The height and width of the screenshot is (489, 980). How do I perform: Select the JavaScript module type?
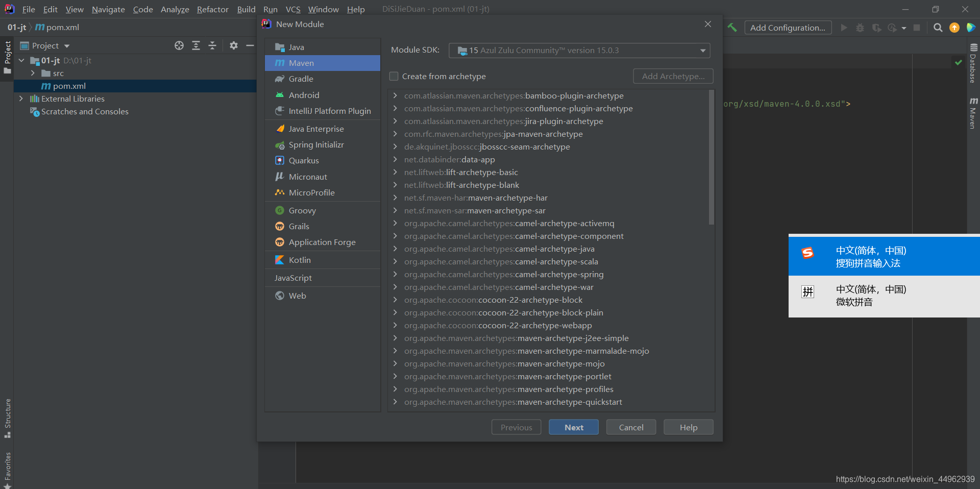[323, 278]
